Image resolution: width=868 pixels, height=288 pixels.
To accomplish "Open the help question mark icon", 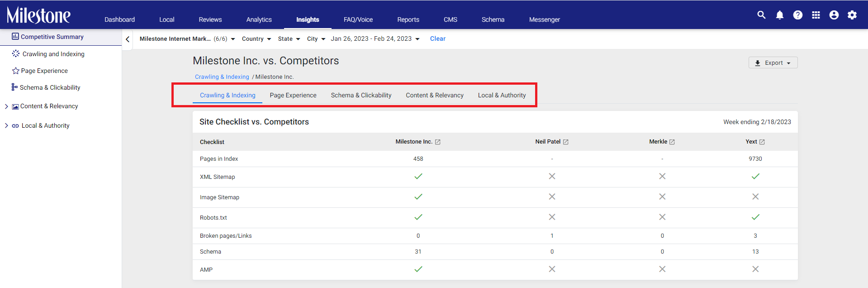I will (x=798, y=15).
